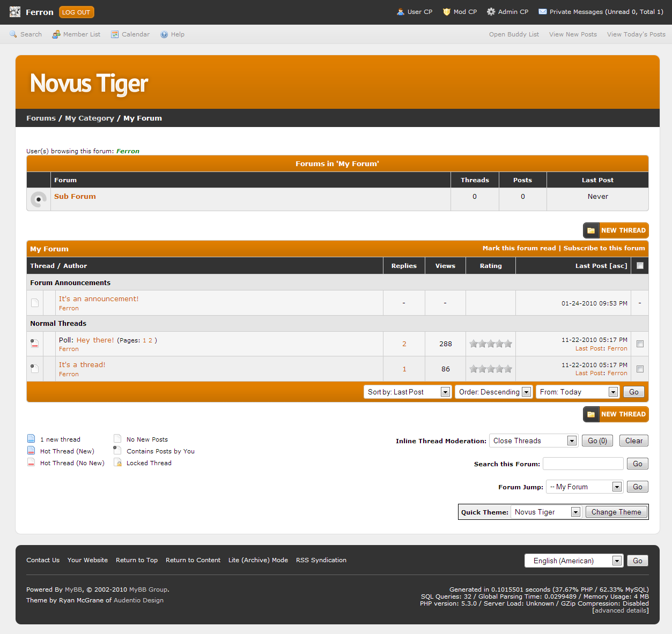672x634 pixels.
Task: Select My Category in breadcrumb
Action: [90, 118]
